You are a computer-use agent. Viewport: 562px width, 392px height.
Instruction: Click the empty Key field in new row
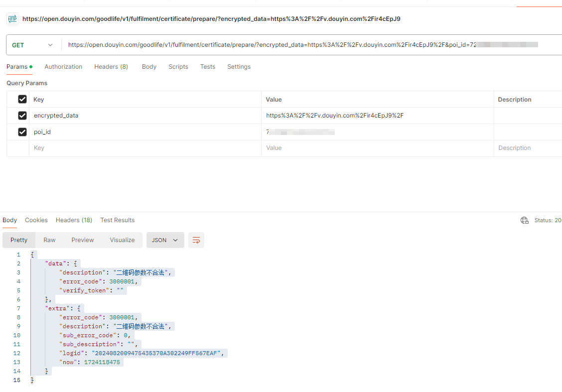[x=144, y=148]
